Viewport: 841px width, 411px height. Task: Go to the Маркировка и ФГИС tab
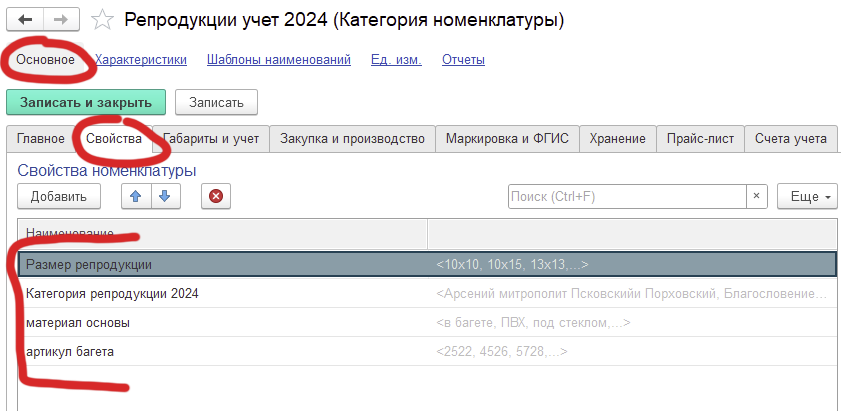[507, 139]
